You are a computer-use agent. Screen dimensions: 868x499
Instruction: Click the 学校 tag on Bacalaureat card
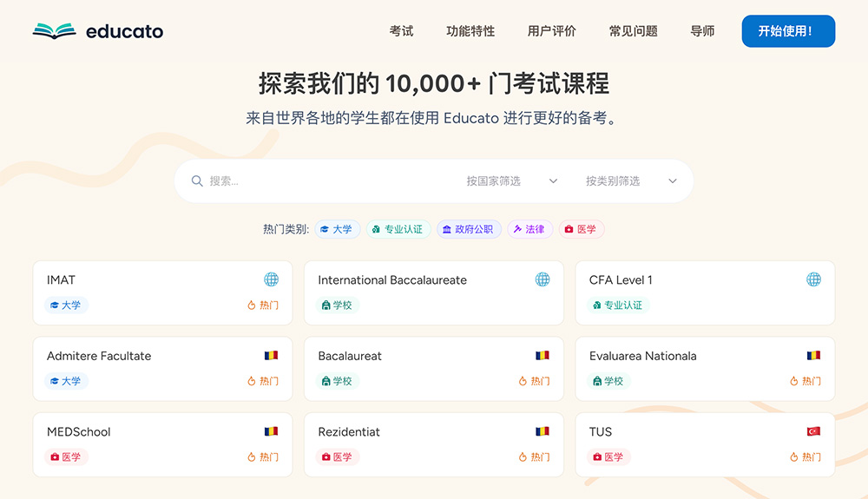pos(337,381)
